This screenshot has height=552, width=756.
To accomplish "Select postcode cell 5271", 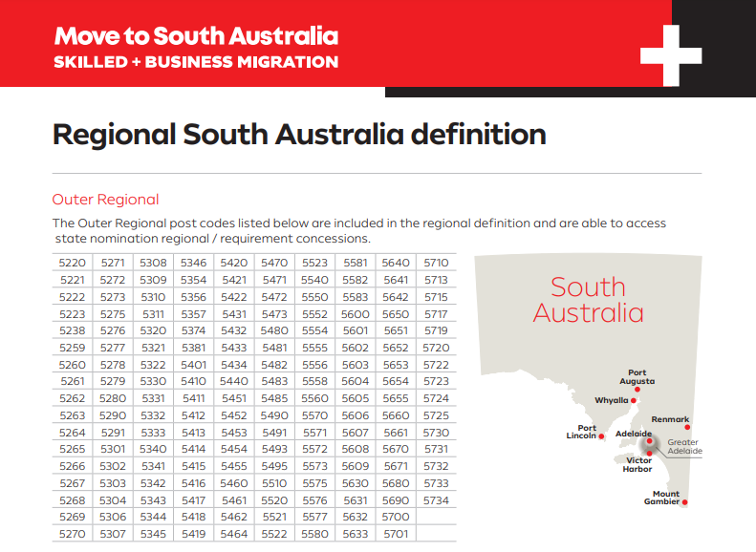I will (113, 263).
